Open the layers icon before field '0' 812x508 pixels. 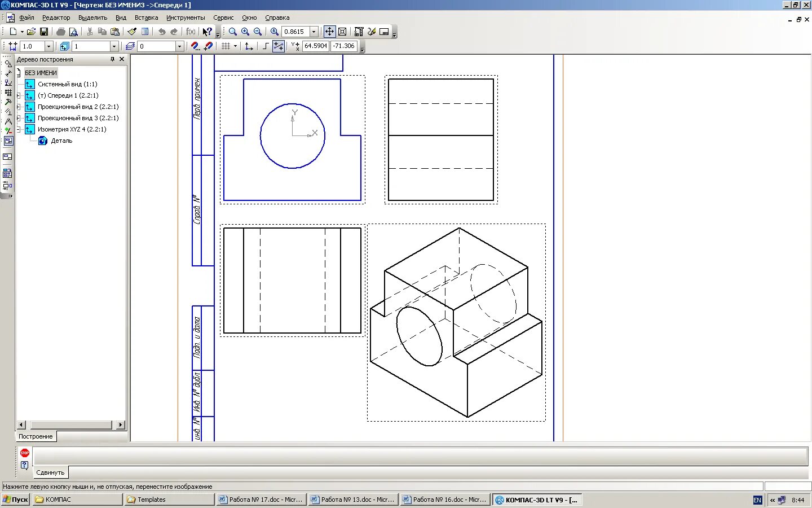tap(130, 46)
